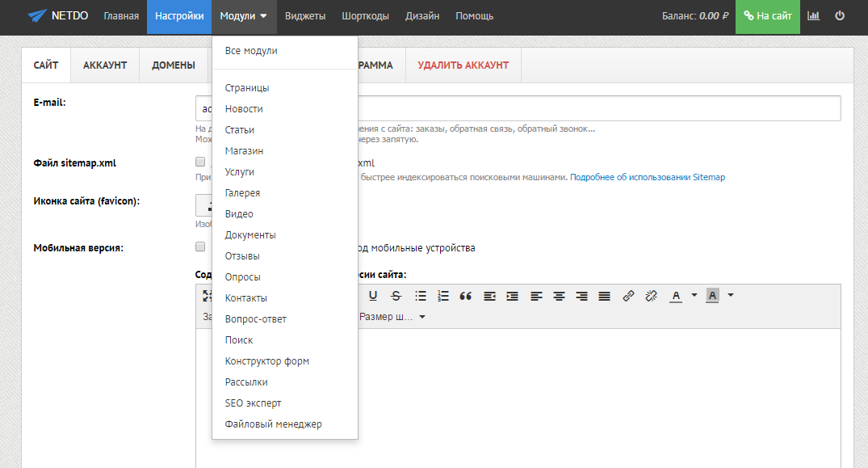Image resolution: width=868 pixels, height=468 pixels.
Task: Click the green На сайт button
Action: pyautogui.click(x=767, y=16)
